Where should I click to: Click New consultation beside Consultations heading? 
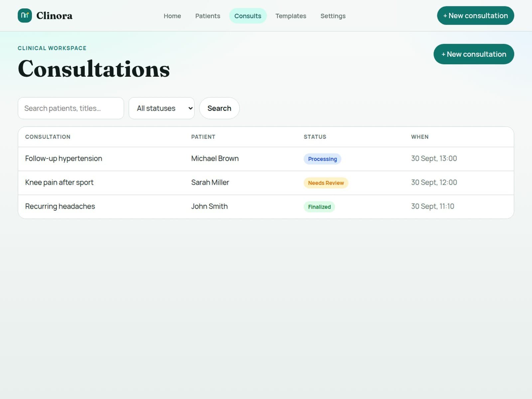pos(474,54)
